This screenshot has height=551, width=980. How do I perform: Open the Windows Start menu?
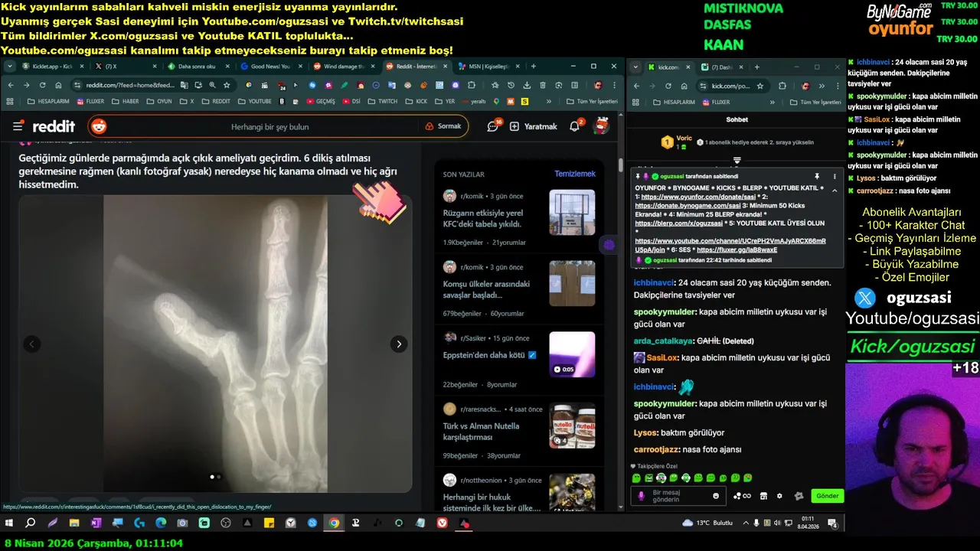(x=9, y=523)
